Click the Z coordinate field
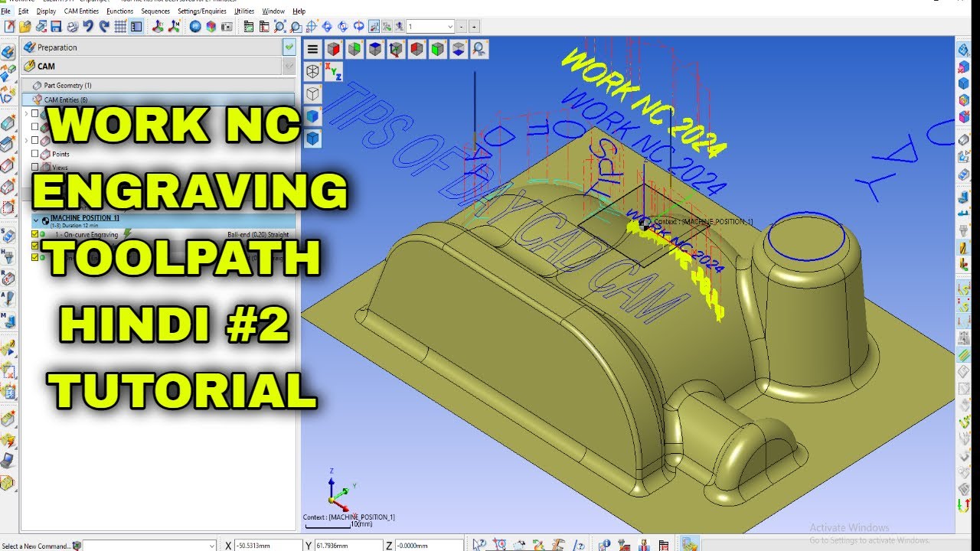The height and width of the screenshot is (551, 980). (430, 546)
